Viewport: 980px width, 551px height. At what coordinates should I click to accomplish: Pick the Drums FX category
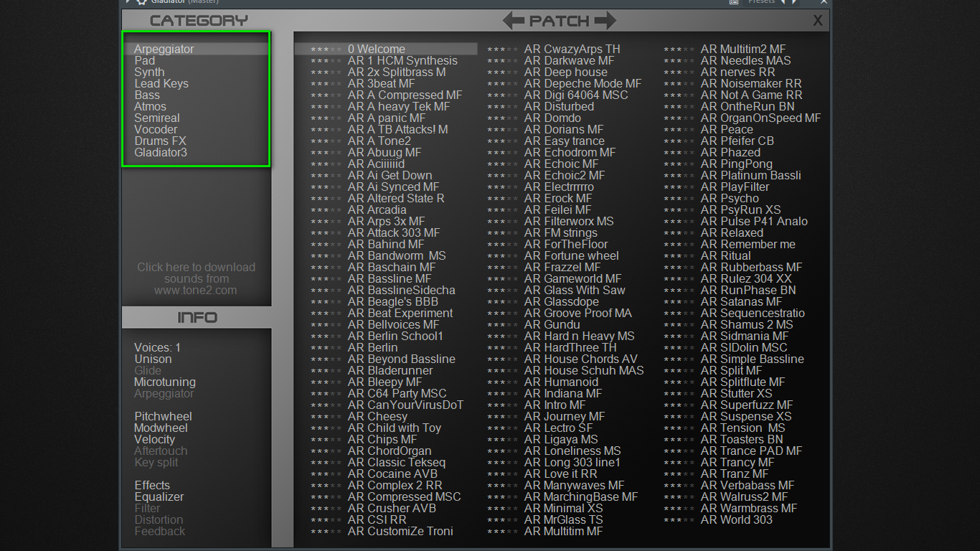tap(160, 141)
